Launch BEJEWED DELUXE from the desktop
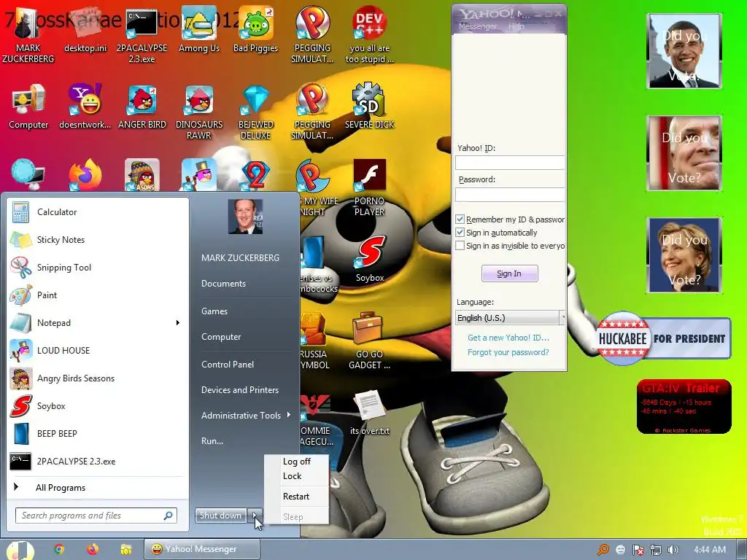 [256, 112]
